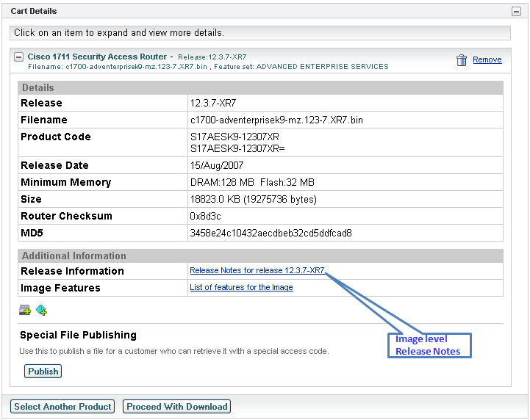530x420 pixels.
Task: Click the MD5 hash value
Action: pos(271,233)
